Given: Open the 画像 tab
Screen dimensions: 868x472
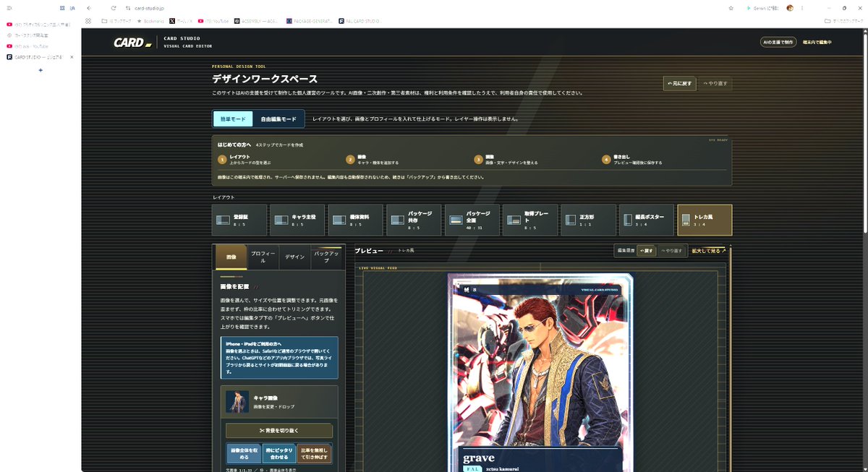Looking at the screenshot, I should 231,257.
